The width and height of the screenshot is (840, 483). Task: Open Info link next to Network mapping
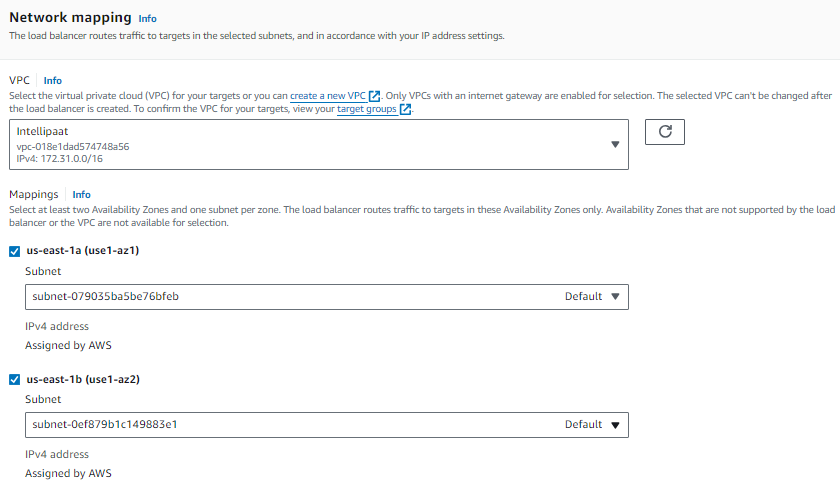point(147,19)
